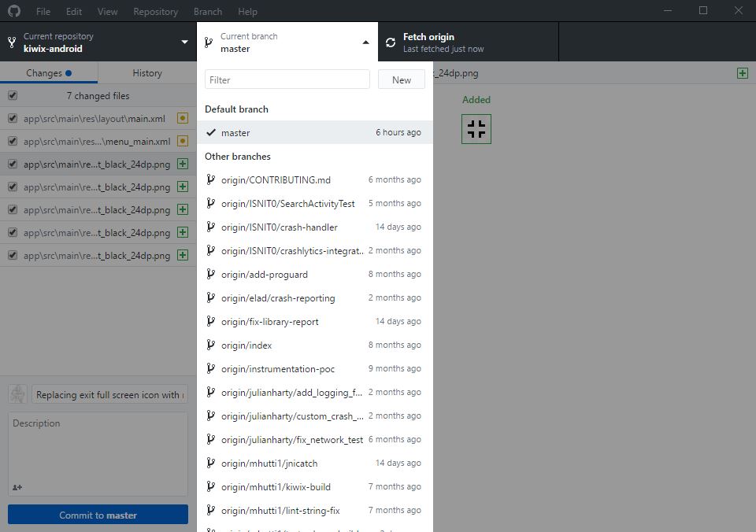Click the modified status icon for main.xml
The width and height of the screenshot is (756, 532).
pyautogui.click(x=183, y=119)
